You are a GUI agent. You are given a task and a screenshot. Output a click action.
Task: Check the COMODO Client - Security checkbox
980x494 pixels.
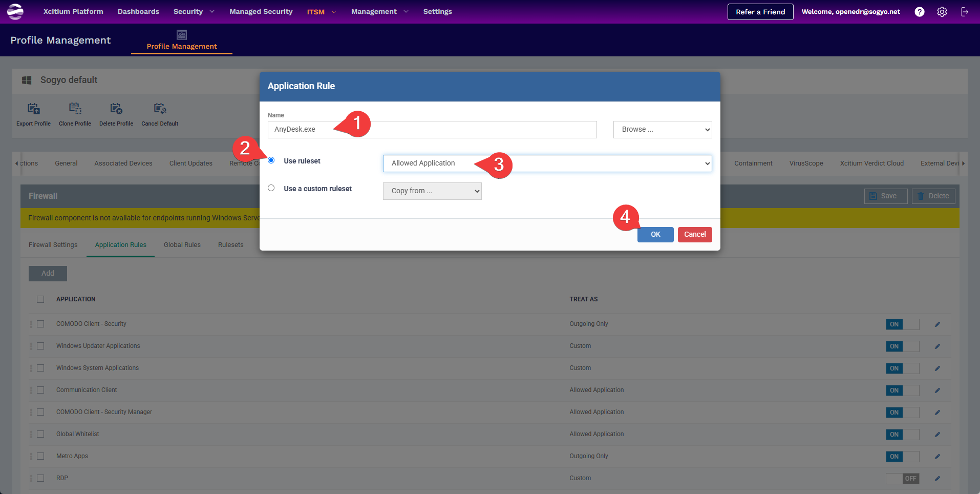tap(40, 324)
